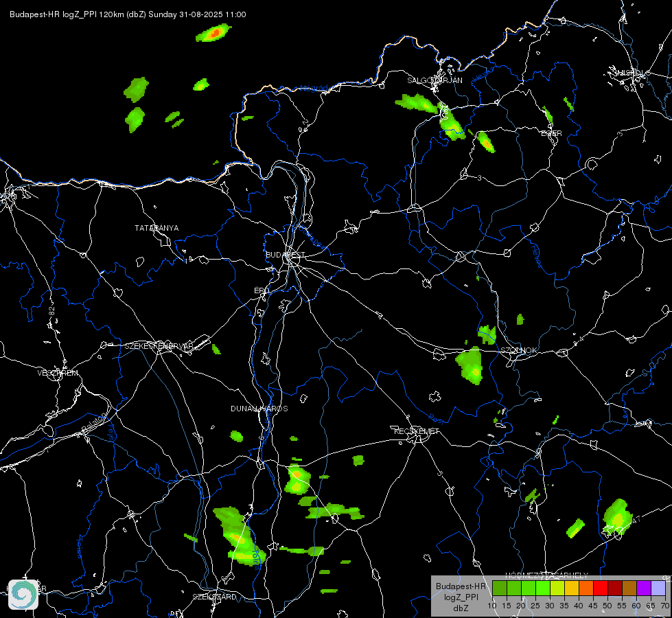
Task: Click the SZEKESFEHERVAR city label
Action: pyautogui.click(x=159, y=346)
